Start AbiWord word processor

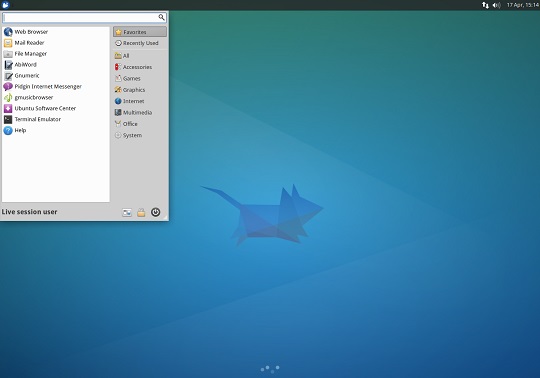point(56,64)
